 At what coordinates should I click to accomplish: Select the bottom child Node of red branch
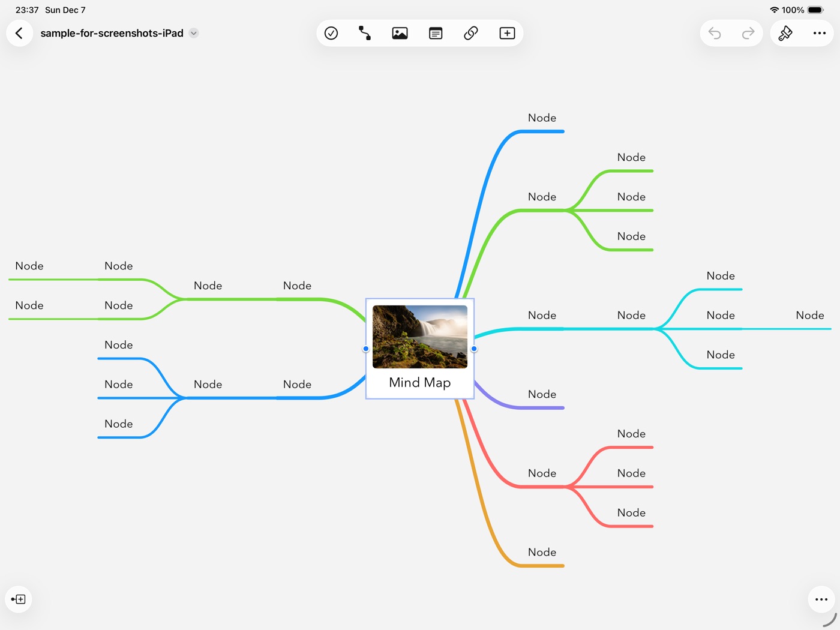(631, 513)
